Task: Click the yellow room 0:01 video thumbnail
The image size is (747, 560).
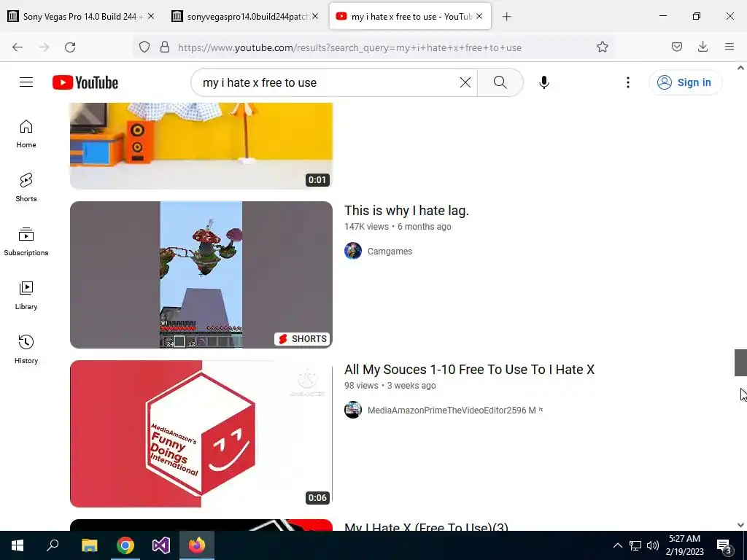Action: pyautogui.click(x=201, y=146)
